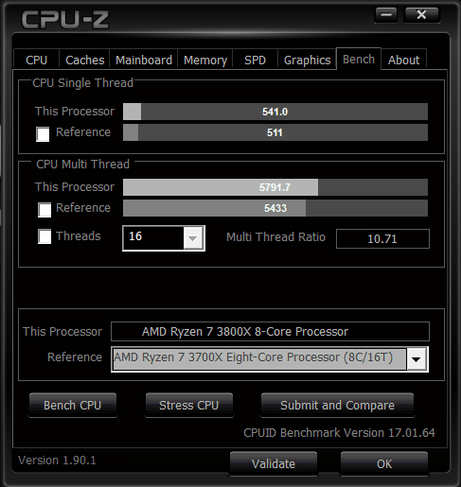Close the CPU-Z window
This screenshot has height=487, width=461.
pos(422,15)
